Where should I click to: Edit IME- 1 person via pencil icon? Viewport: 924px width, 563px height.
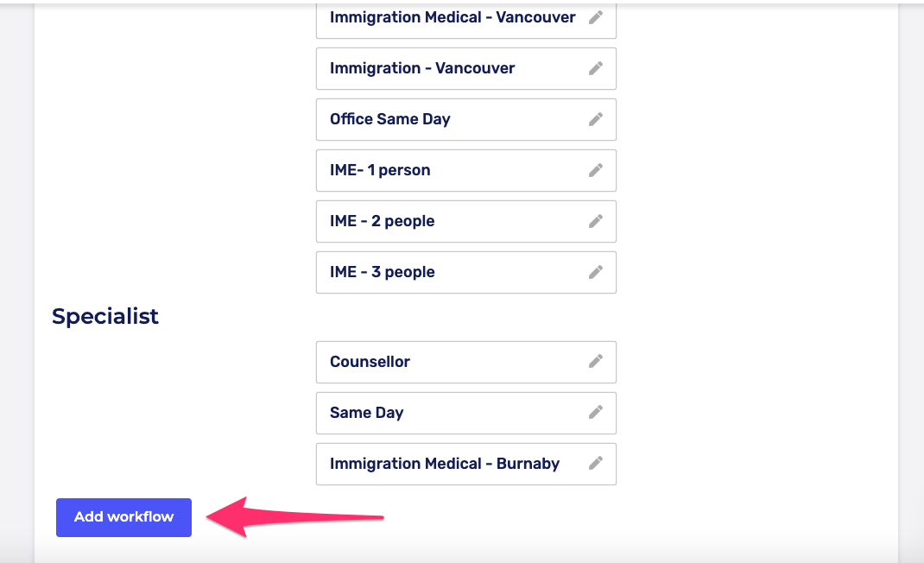click(596, 170)
